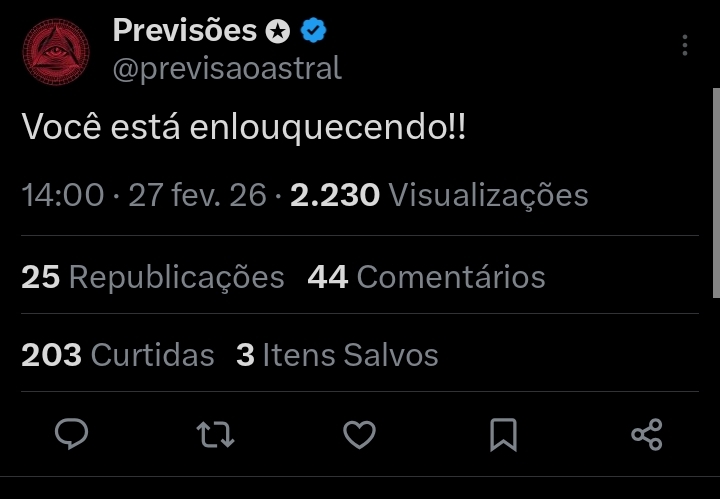
Task: Click the 2.230 Visualizações count
Action: [439, 194]
